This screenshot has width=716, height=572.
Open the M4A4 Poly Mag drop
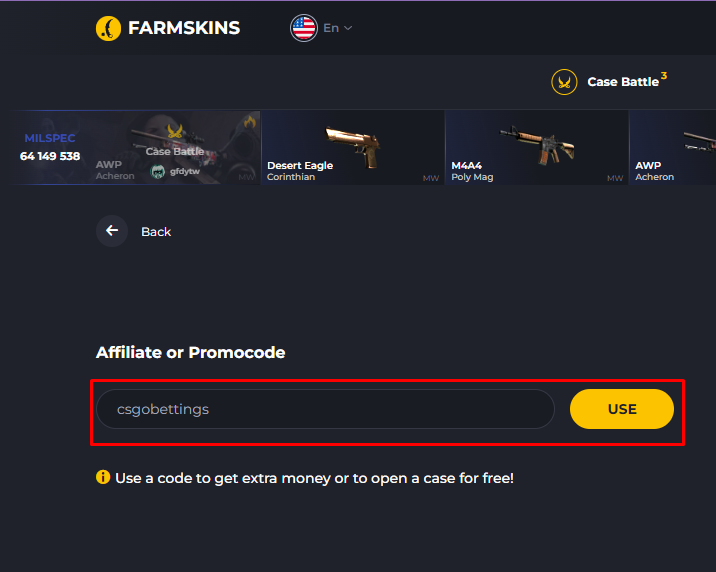pyautogui.click(x=536, y=148)
